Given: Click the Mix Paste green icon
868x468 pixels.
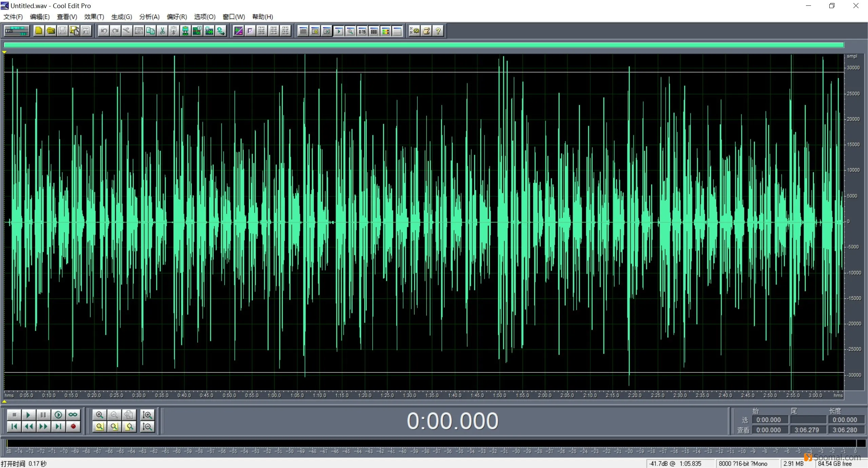Looking at the screenshot, I should tap(185, 31).
